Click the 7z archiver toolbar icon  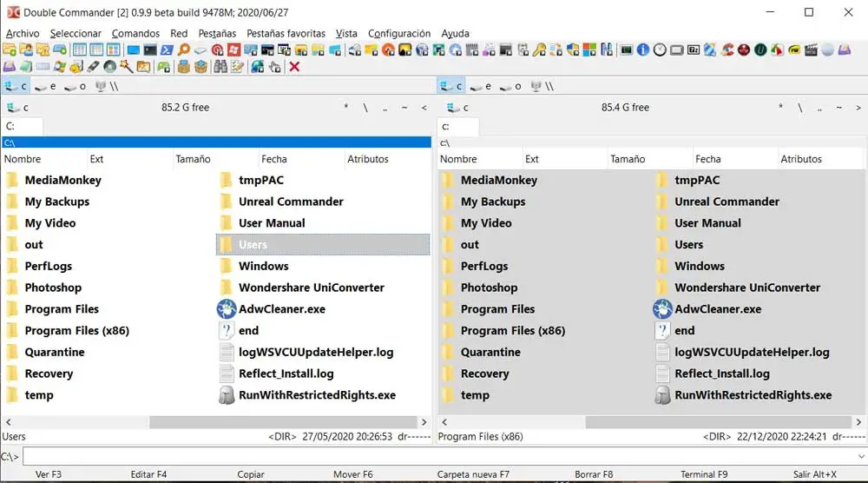point(693,50)
